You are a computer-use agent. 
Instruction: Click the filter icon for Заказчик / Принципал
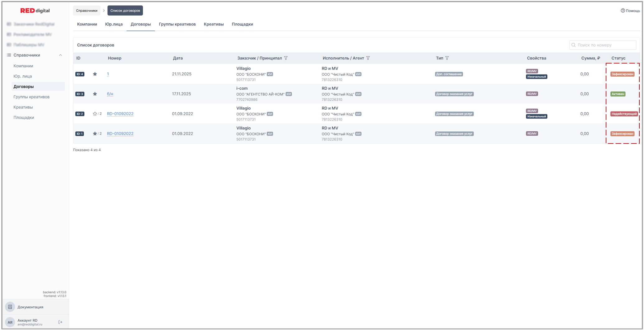click(x=286, y=58)
